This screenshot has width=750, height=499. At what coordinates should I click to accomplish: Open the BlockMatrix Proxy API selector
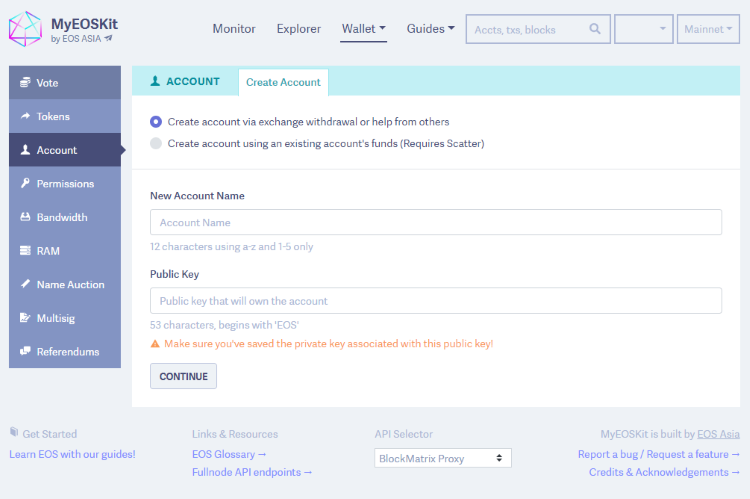tap(442, 458)
